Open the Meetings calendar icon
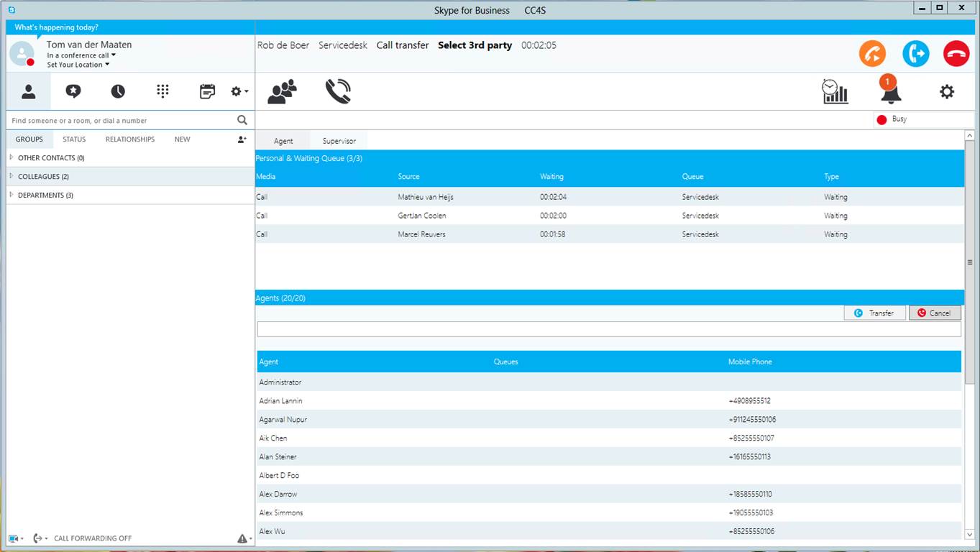Viewport: 980px width, 552px height. click(207, 91)
